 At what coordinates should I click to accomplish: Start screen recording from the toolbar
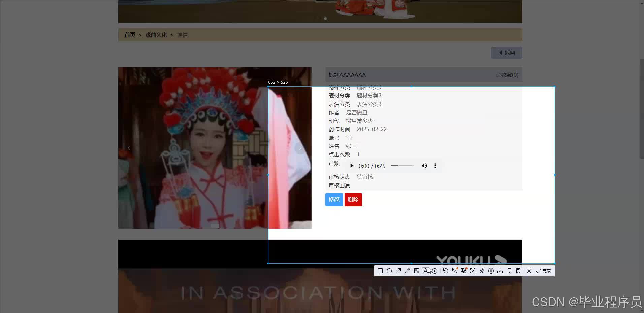tap(491, 271)
